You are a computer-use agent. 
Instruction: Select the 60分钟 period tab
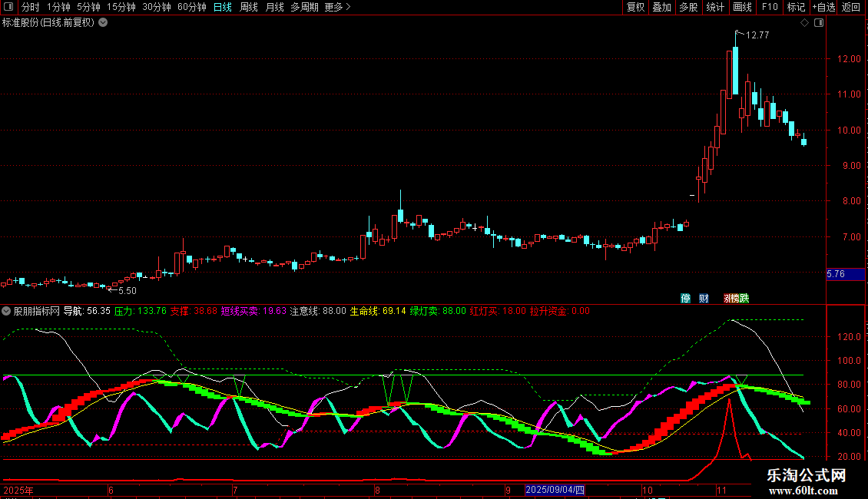(191, 7)
